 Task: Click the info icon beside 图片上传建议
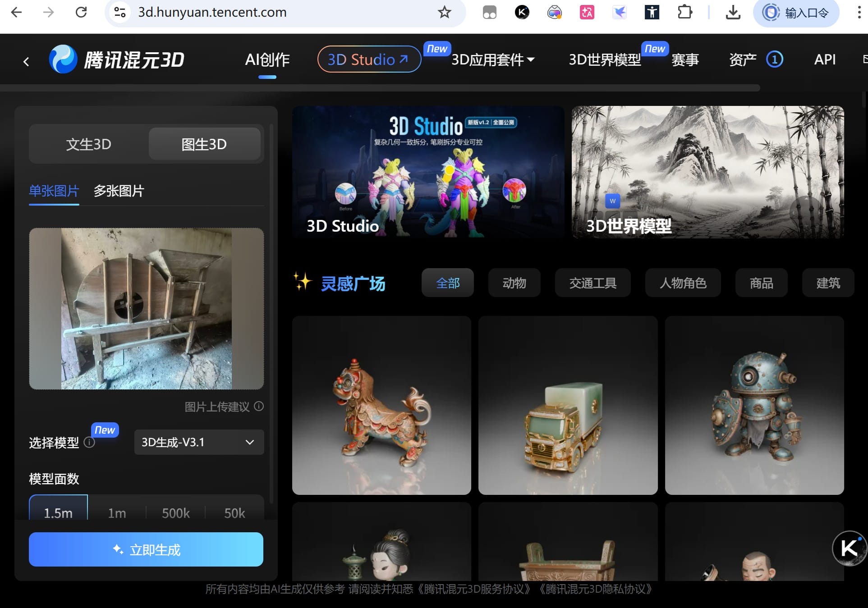tap(259, 406)
